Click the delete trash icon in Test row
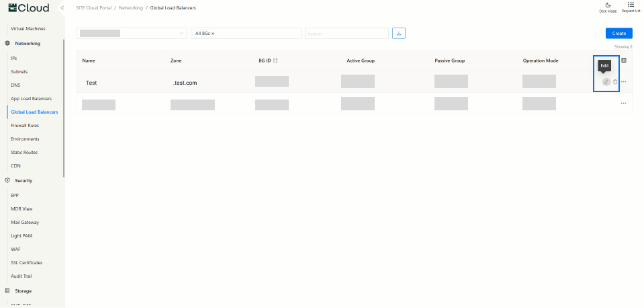This screenshot has height=308, width=644. pyautogui.click(x=615, y=82)
